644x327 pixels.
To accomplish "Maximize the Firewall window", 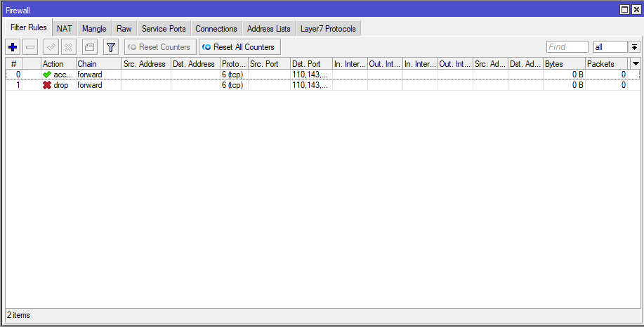I will pos(625,9).
